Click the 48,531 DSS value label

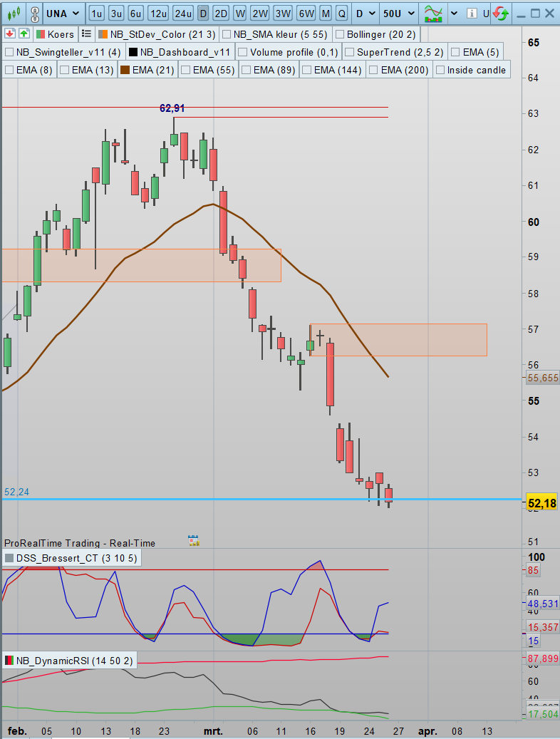[543, 604]
